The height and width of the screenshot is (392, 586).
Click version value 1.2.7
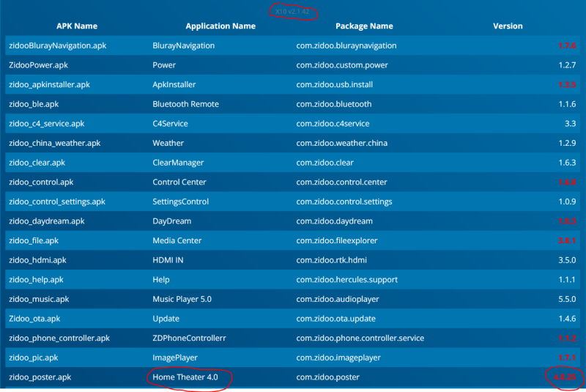567,65
